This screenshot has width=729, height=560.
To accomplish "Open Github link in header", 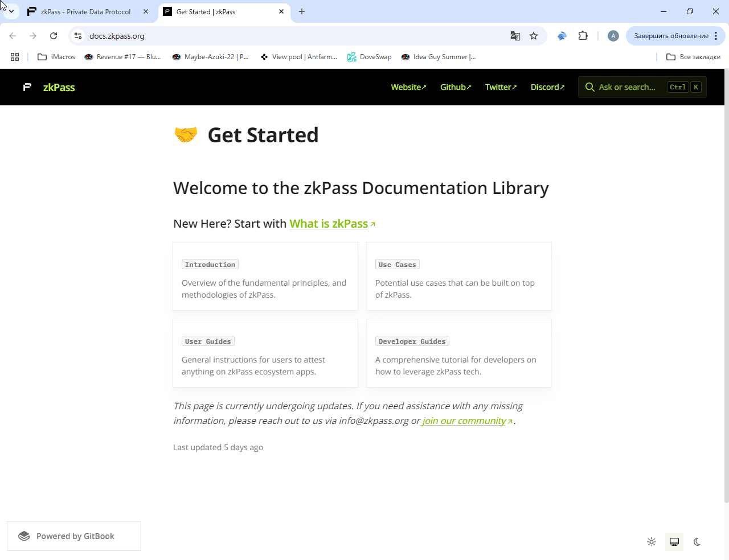I will click(x=456, y=87).
